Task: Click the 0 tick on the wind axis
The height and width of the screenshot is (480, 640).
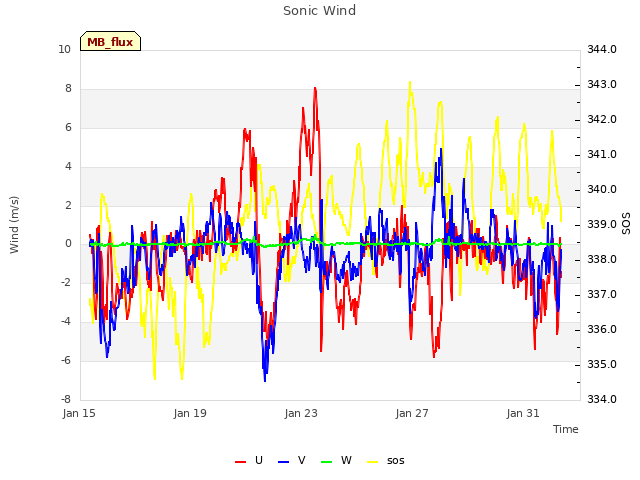Action: (x=68, y=244)
